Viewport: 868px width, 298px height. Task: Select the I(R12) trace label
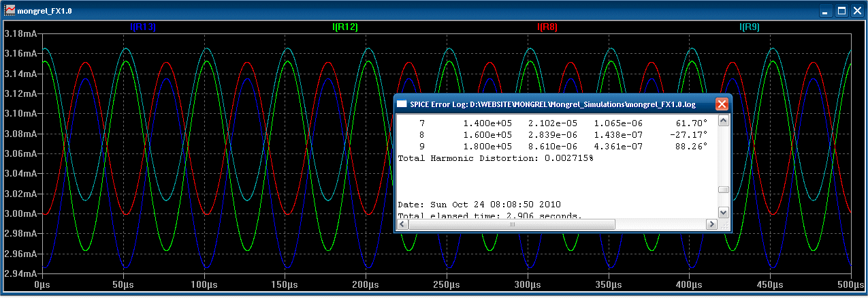(x=345, y=27)
